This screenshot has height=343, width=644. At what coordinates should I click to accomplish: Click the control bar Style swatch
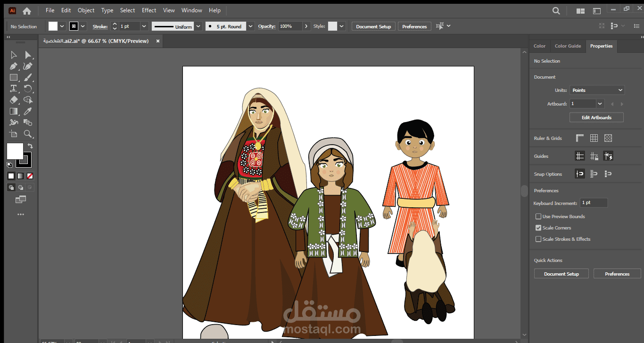point(332,26)
